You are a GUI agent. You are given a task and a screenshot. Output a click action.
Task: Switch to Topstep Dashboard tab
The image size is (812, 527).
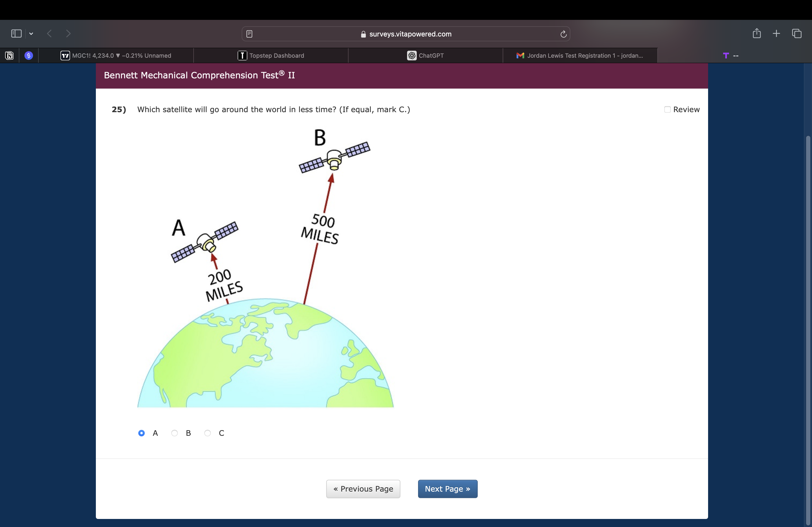271,56
